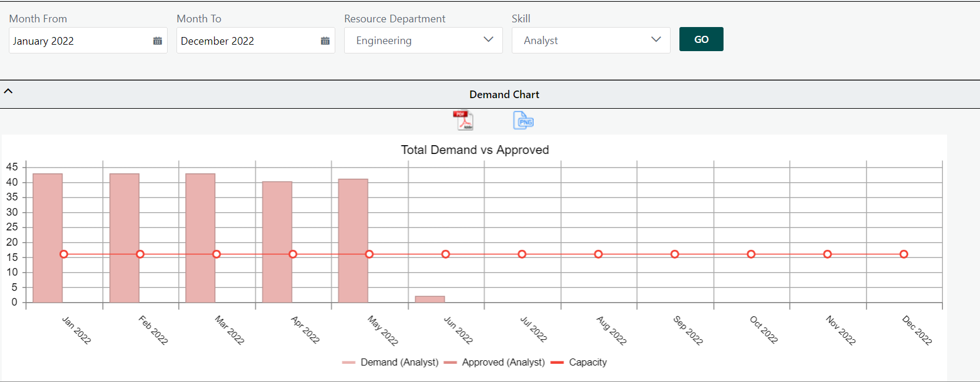Click the Aug 2022 capacity point
Image resolution: width=980 pixels, height=382 pixels.
(598, 254)
